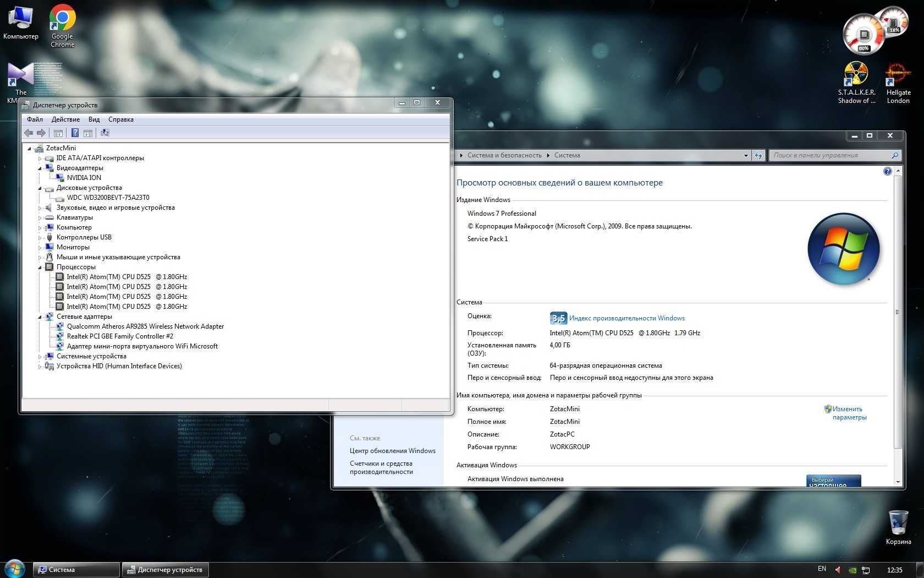Screen dimensions: 924x578
Task: Click the search magnifier in control panel search
Action: pos(895,155)
